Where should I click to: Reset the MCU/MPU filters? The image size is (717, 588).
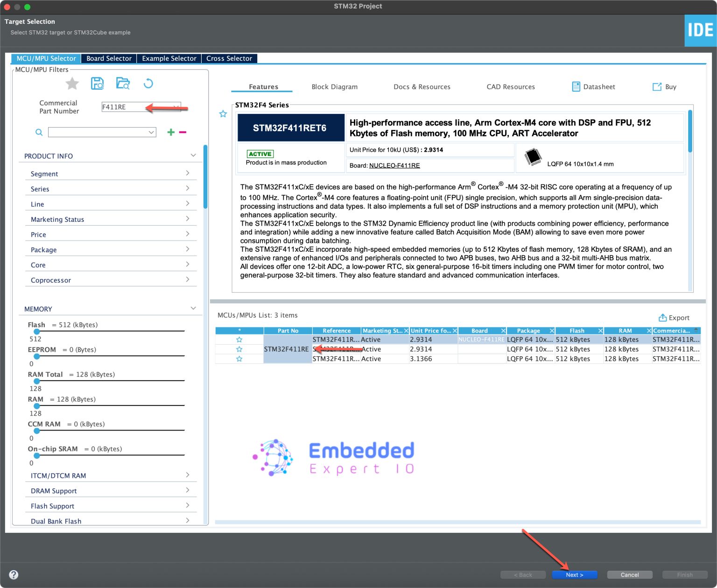(x=148, y=83)
